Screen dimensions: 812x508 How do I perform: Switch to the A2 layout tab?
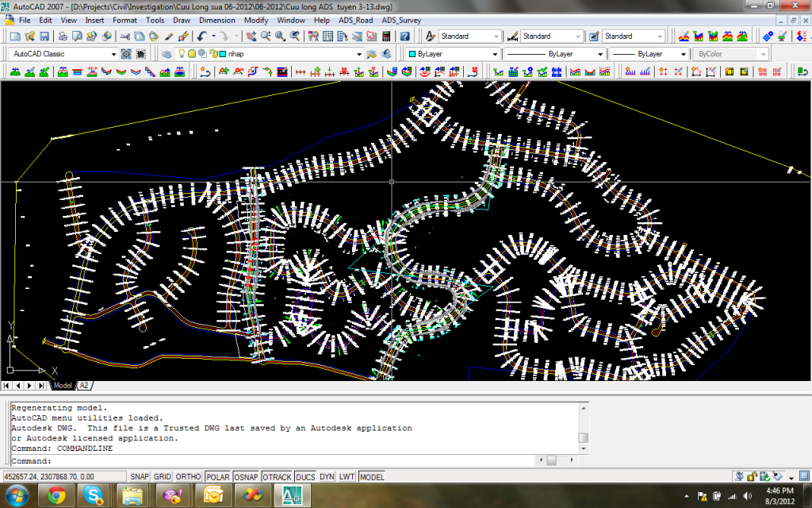(84, 386)
